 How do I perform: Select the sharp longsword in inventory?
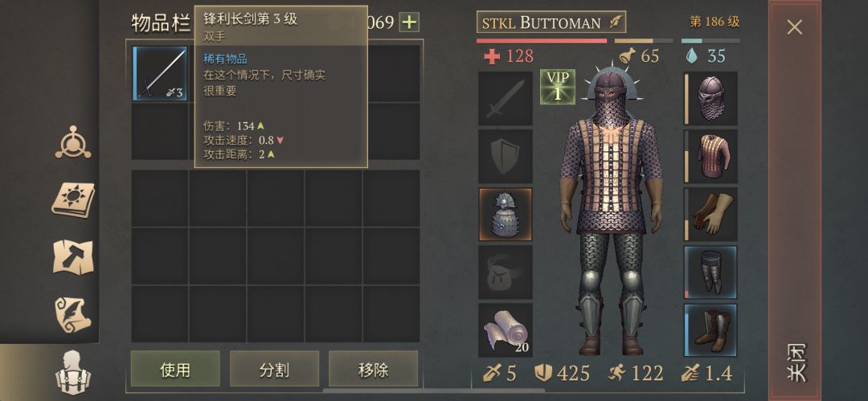click(160, 74)
